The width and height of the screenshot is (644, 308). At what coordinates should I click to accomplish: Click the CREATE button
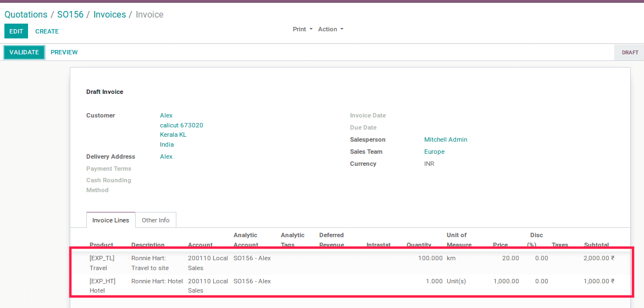(x=47, y=31)
